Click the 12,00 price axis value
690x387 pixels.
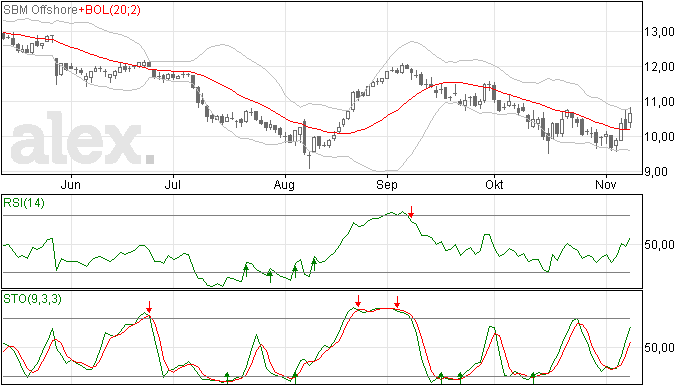point(659,67)
